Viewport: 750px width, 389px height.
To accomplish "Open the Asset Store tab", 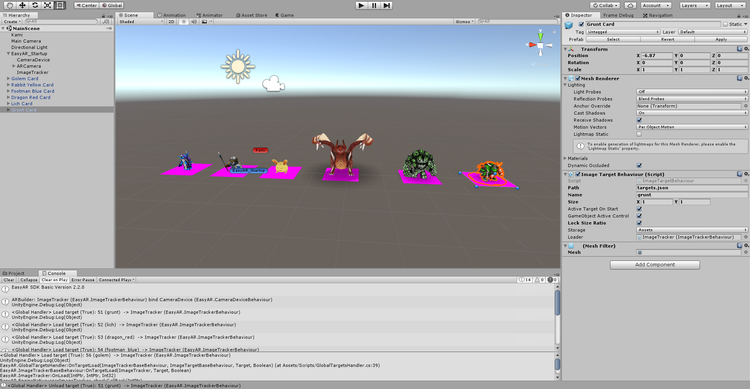I will 252,15.
